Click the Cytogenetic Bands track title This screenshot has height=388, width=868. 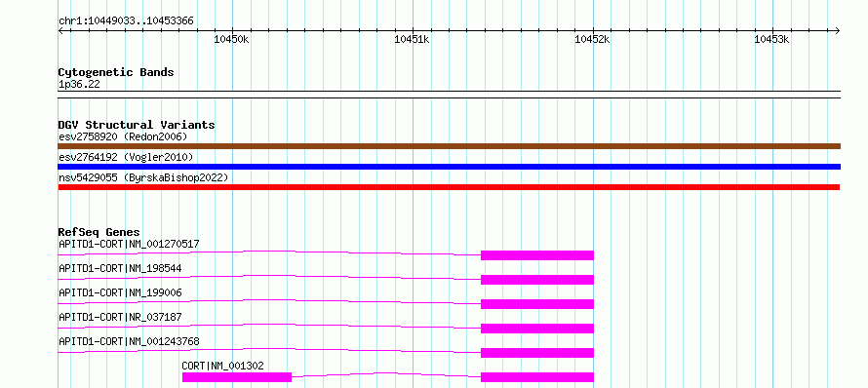(116, 72)
